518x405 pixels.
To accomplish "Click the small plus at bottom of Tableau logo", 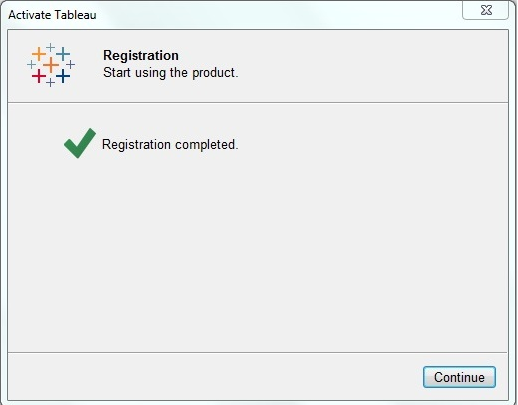I will coord(51,82).
